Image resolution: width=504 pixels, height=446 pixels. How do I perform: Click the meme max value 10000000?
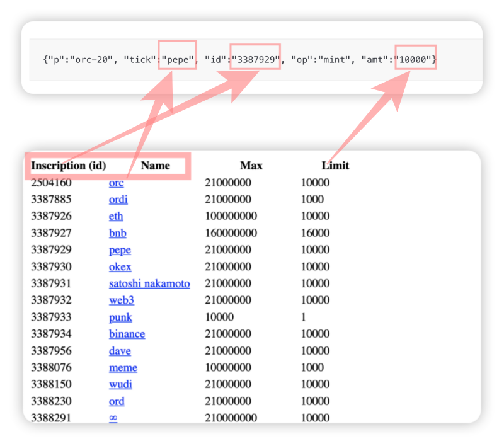[x=228, y=368]
